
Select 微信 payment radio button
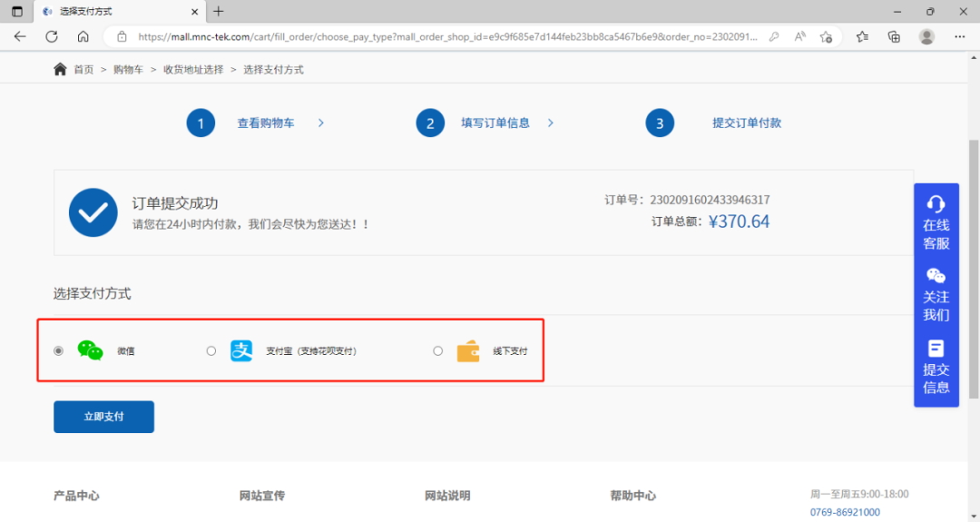pyautogui.click(x=59, y=350)
